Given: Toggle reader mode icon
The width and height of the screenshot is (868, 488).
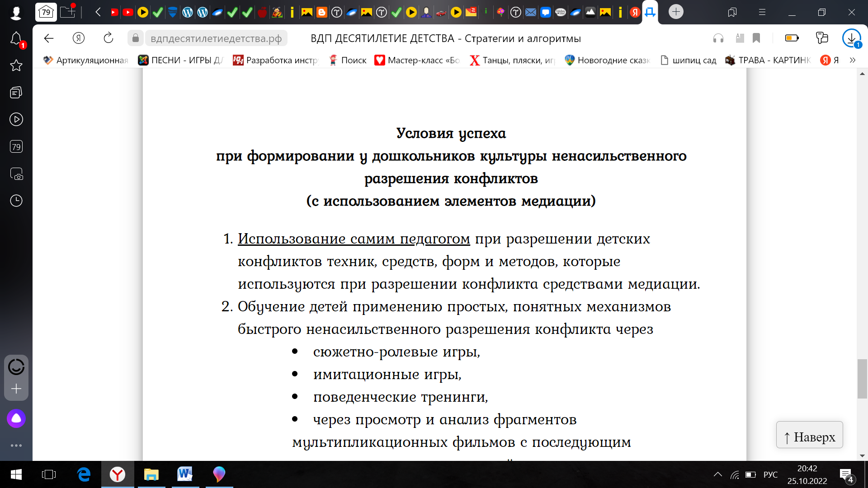Looking at the screenshot, I should (x=740, y=38).
